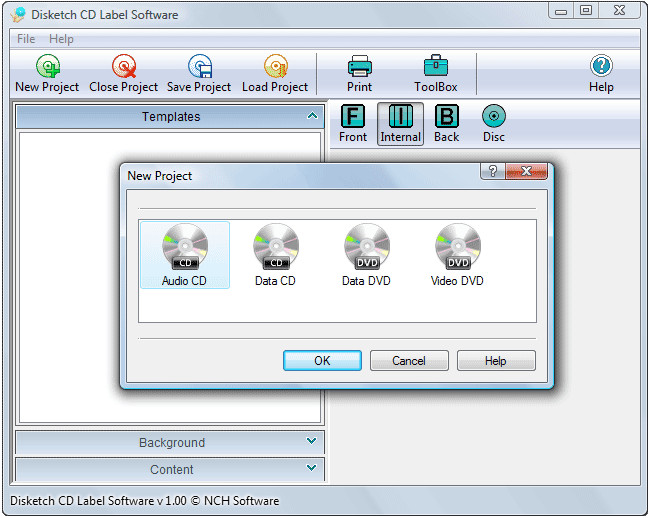649x518 pixels.
Task: Close the New Project dialog with X
Action: [526, 171]
